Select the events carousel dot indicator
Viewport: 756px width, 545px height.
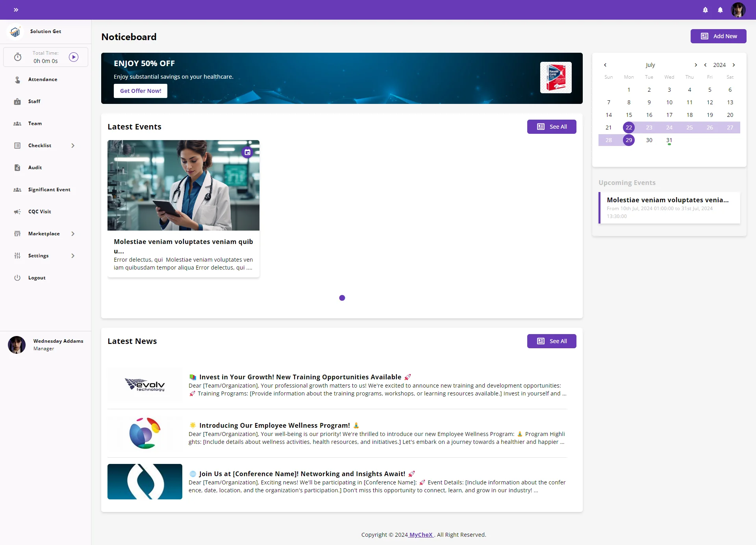[x=342, y=298]
